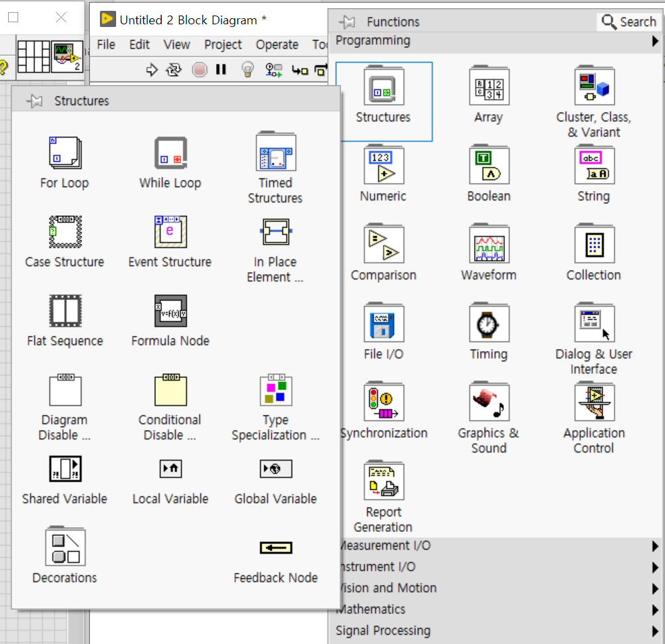This screenshot has width=665, height=644.
Task: Pin the Functions palette with thumbtack
Action: click(x=347, y=22)
